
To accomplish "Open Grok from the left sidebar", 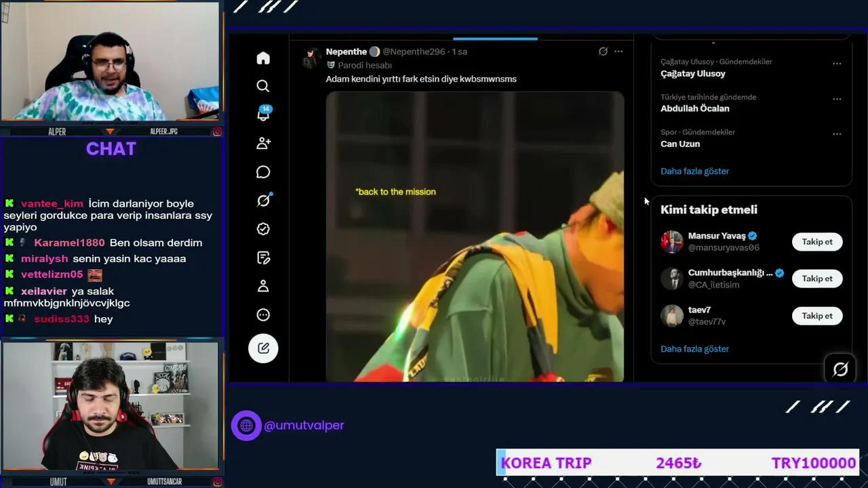I will pos(263,201).
